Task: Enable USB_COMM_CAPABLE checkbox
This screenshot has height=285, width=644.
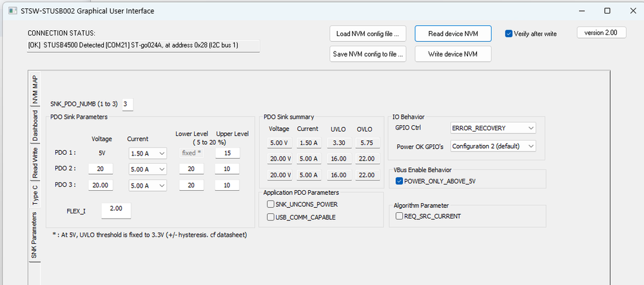Action: click(x=271, y=217)
